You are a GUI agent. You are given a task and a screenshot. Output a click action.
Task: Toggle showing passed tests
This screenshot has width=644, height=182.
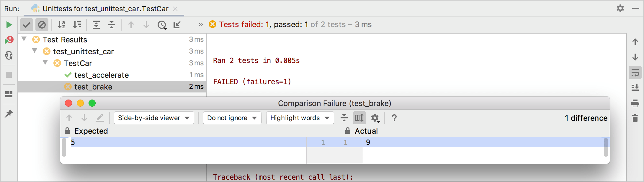(26, 25)
